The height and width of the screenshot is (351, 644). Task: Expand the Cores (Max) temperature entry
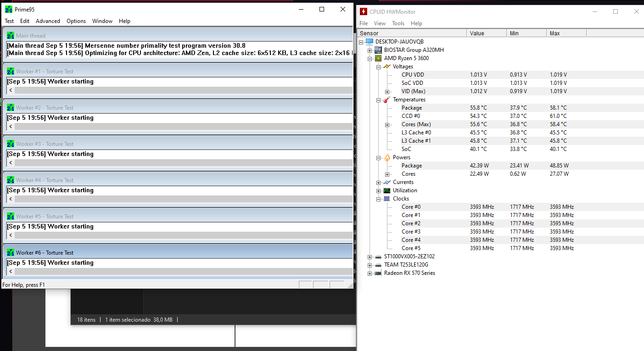(387, 124)
